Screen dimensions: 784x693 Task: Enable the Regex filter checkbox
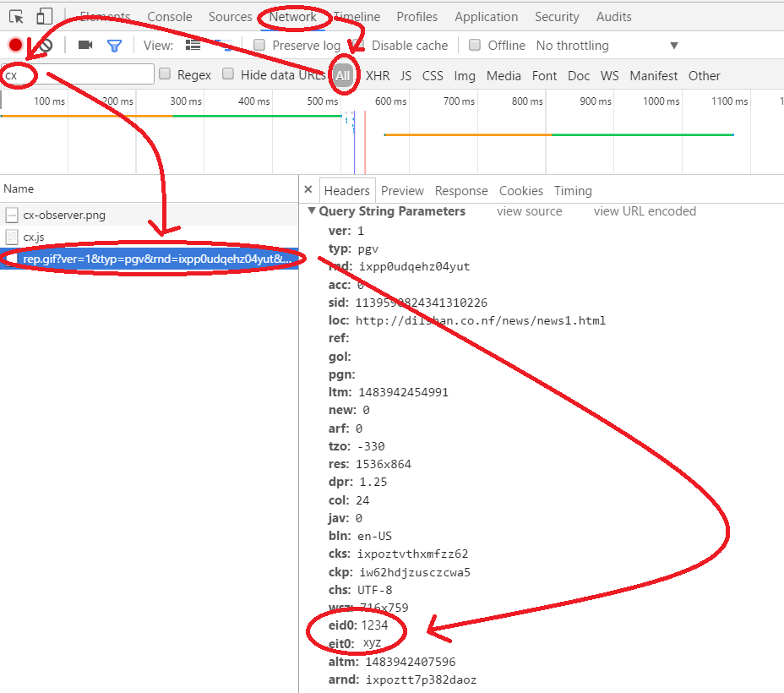[165, 74]
